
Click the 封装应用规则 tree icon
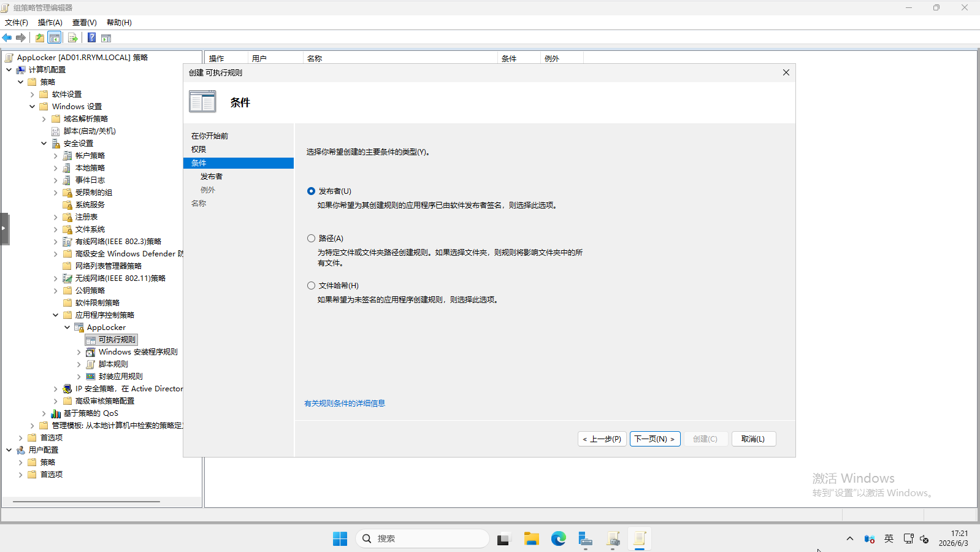coord(91,377)
